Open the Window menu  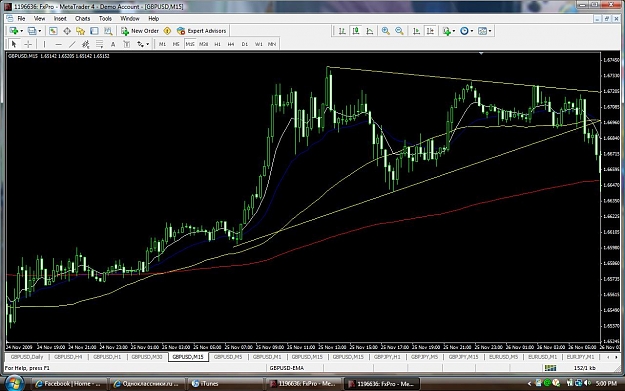pyautogui.click(x=130, y=18)
